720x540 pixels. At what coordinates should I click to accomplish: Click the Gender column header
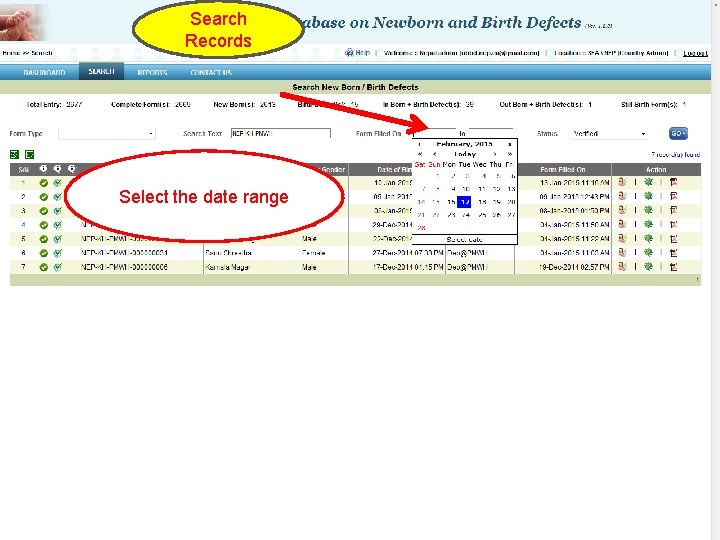point(333,169)
